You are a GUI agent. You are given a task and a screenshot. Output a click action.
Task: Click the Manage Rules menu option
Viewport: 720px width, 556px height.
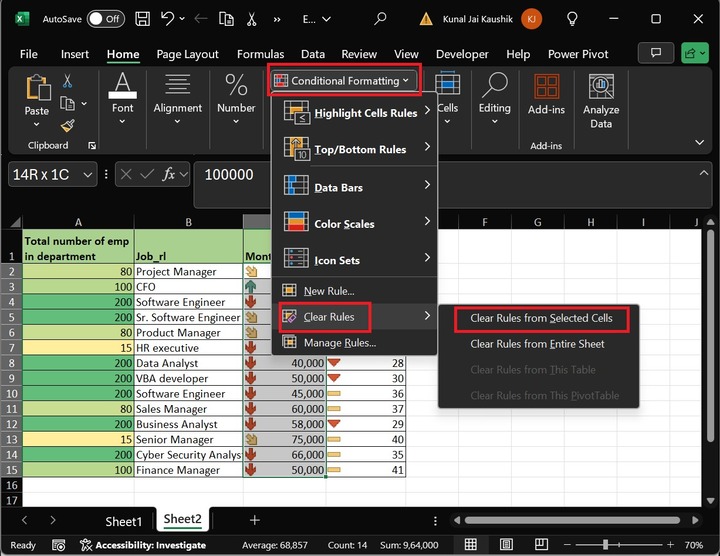pyautogui.click(x=340, y=343)
